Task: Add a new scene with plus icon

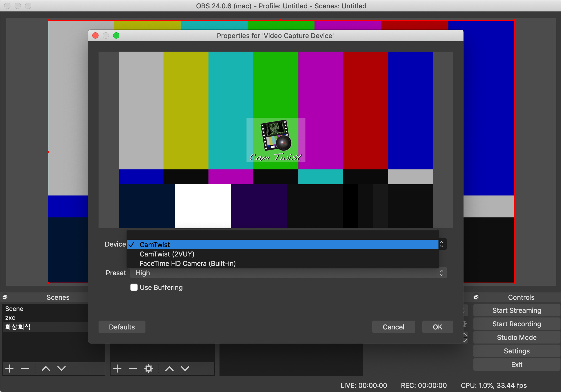Action: tap(10, 369)
